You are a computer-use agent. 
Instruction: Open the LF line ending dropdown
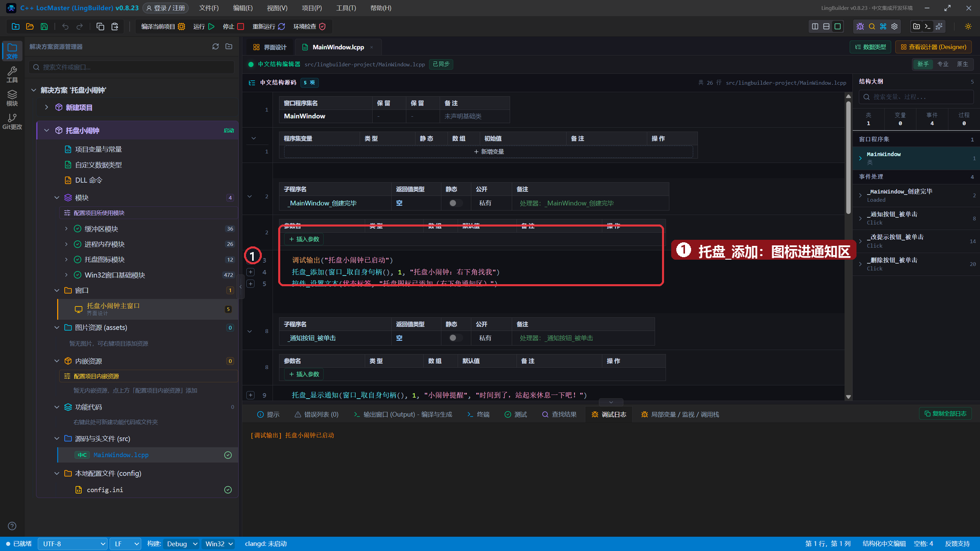[125, 544]
